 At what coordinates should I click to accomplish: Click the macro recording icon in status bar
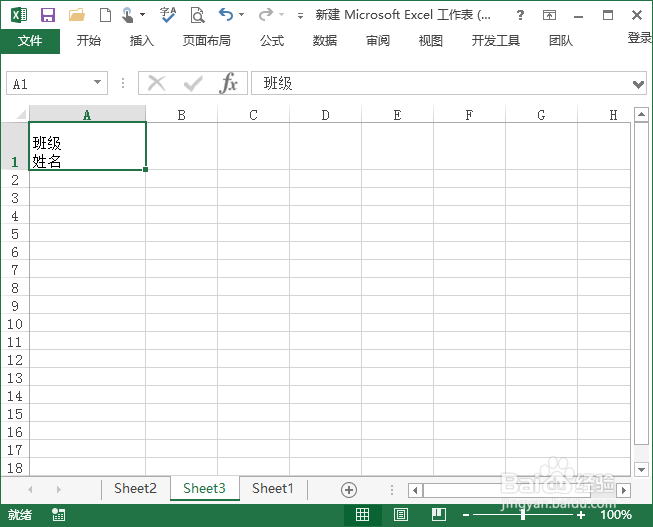click(x=58, y=515)
